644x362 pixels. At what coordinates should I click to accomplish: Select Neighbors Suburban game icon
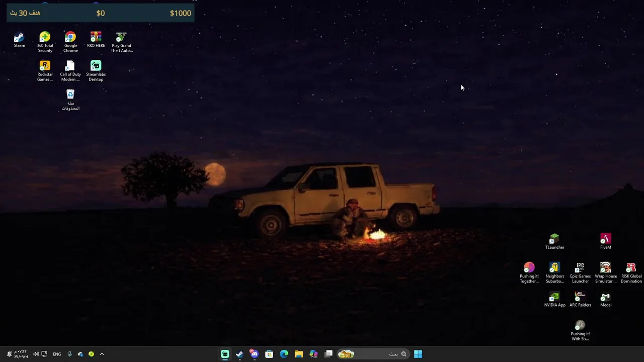[554, 273]
